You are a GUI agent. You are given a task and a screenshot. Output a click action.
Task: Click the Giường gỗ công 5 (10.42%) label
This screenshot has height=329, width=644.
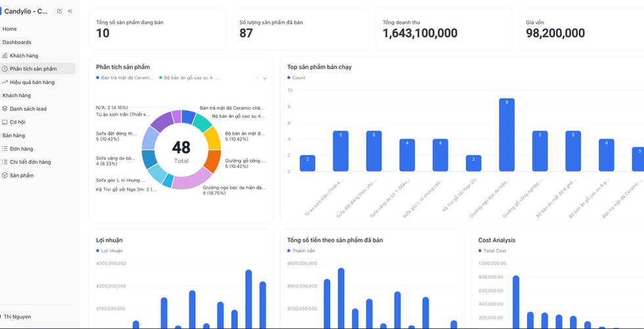pos(244,163)
